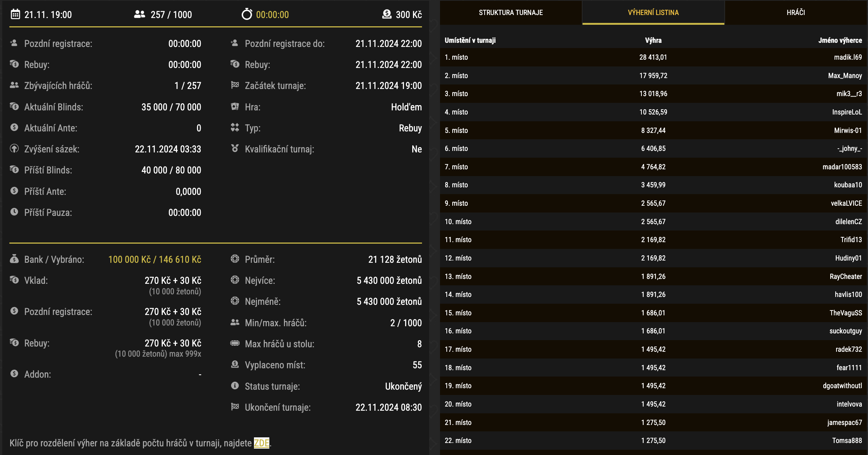Switch to the STRUKTURA TURNAJE tab
The image size is (868, 455).
510,12
